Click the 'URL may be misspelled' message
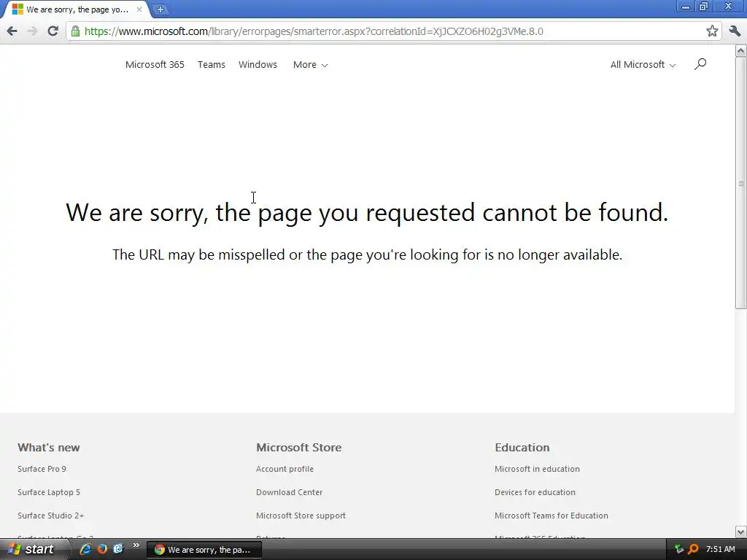Screen dimensions: 747x560 tap(368, 254)
